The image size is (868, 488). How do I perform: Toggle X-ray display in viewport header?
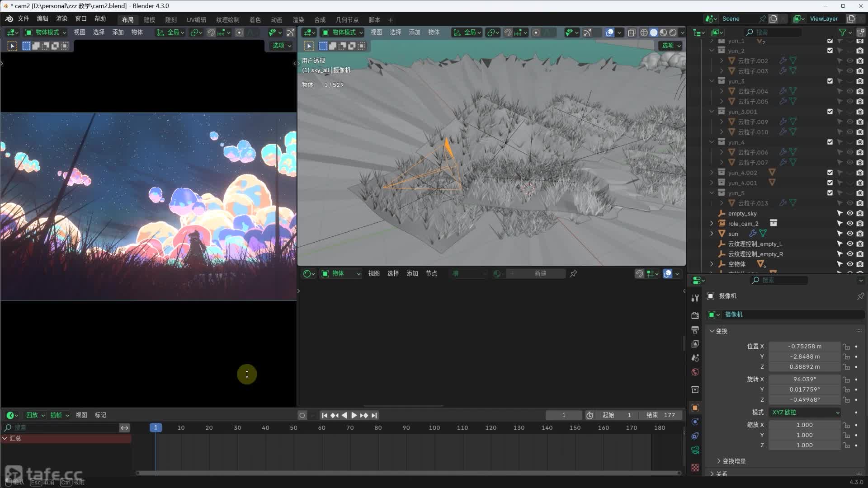(x=632, y=33)
